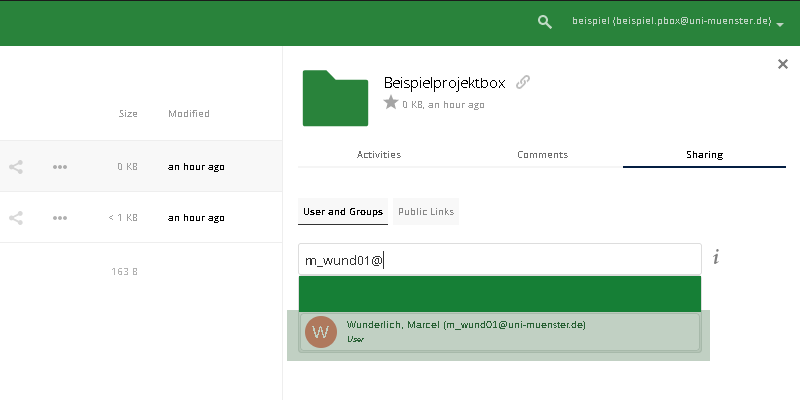Click the search magnifier icon in header
This screenshot has height=400, width=800.
click(x=545, y=21)
